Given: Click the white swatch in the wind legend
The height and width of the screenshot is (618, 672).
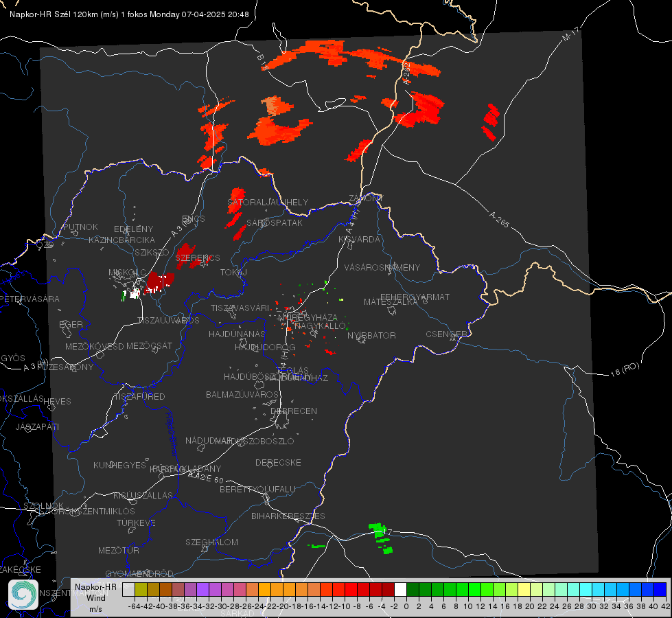Looking at the screenshot, I should (400, 589).
